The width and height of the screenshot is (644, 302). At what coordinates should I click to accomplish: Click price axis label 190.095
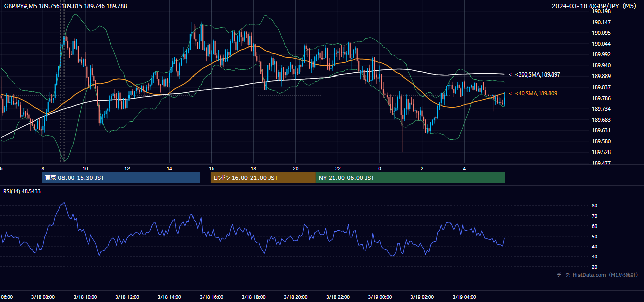(x=602, y=33)
